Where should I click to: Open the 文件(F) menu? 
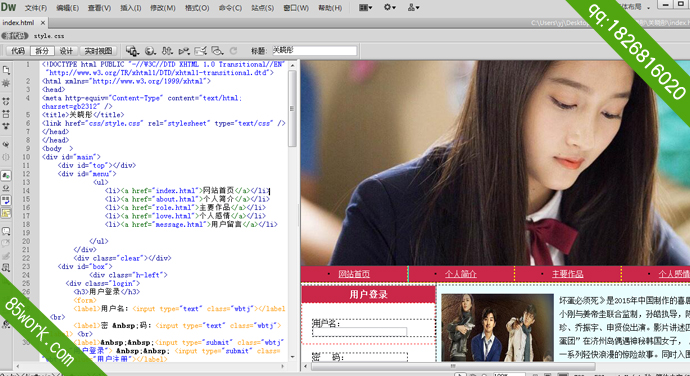[36, 8]
